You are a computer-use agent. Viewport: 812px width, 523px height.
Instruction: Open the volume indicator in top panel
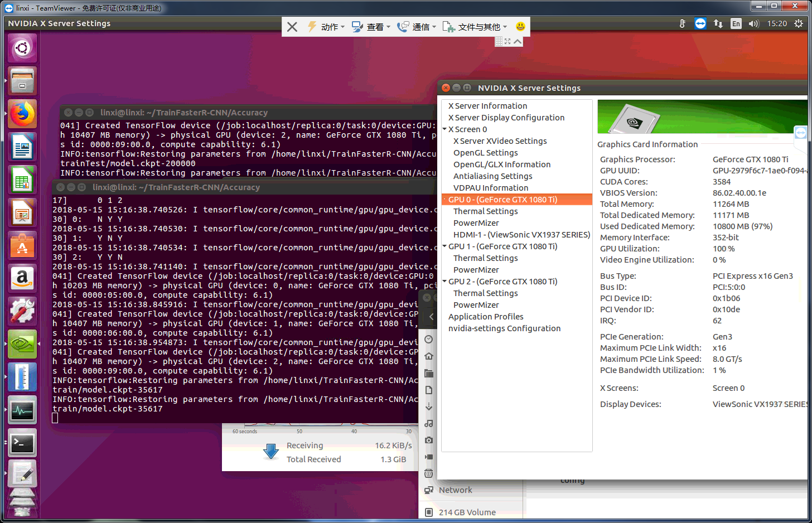[754, 23]
